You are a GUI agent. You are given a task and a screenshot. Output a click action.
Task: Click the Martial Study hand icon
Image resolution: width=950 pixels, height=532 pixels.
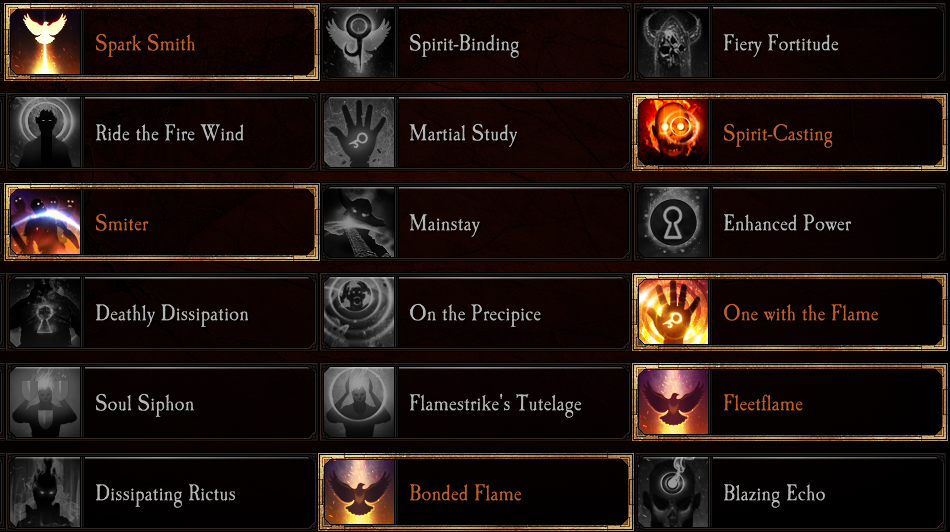click(359, 133)
